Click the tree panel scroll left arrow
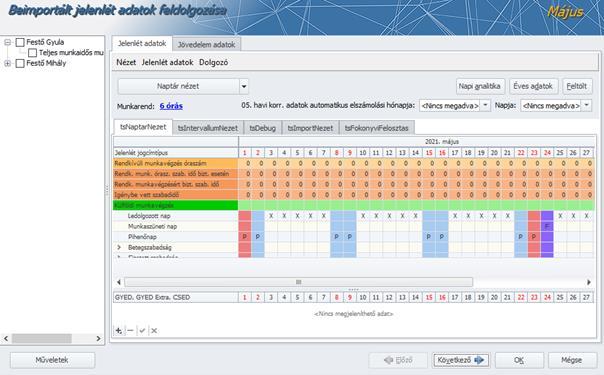Image resolution: width=604 pixels, height=375 pixels. click(x=6, y=338)
